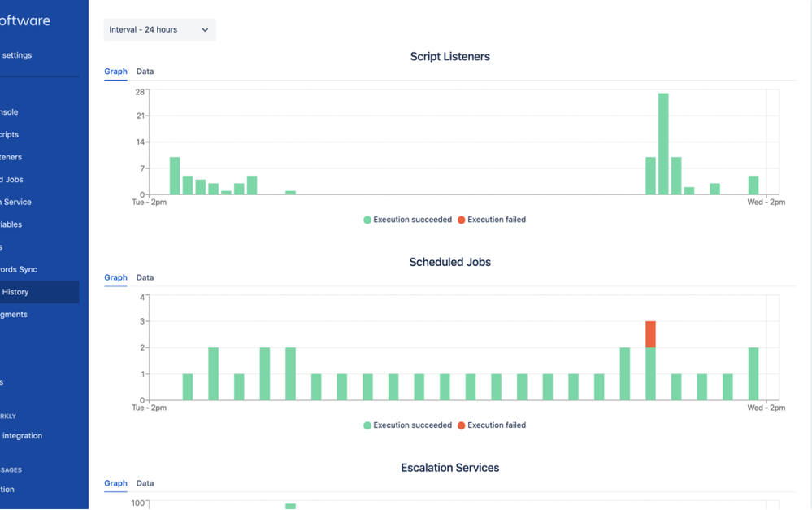Click the Scheduled Jobs chart title
The height and width of the screenshot is (510, 812).
pos(450,262)
